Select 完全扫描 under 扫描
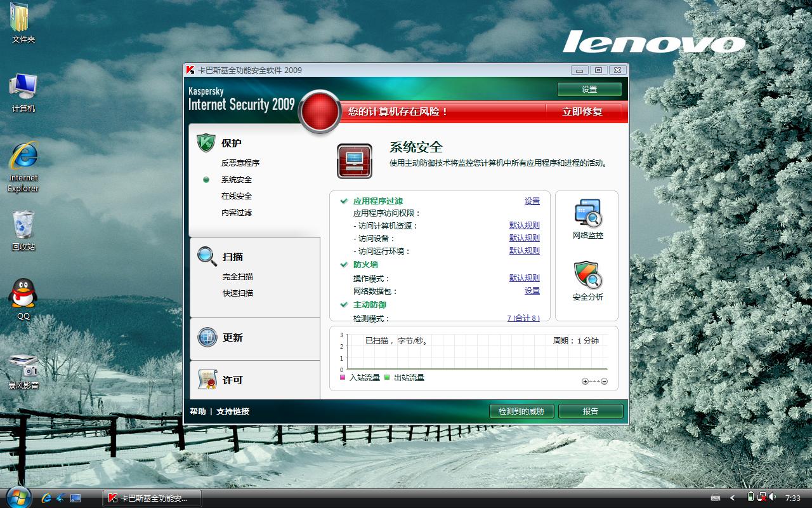The width and height of the screenshot is (812, 508). (x=238, y=277)
